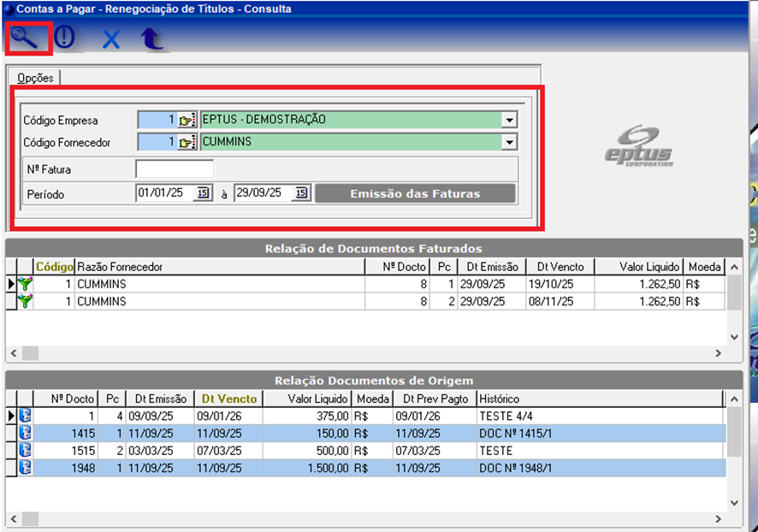
Task: Click the funnel icon on CUMMINS Pc 2 row
Action: pos(24,301)
